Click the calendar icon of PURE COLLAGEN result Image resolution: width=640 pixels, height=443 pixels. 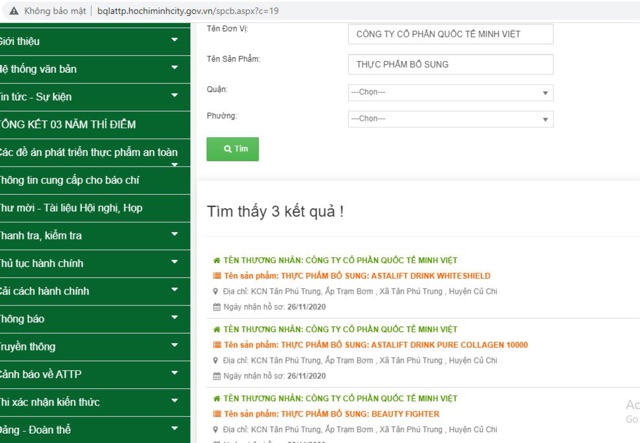click(x=217, y=376)
